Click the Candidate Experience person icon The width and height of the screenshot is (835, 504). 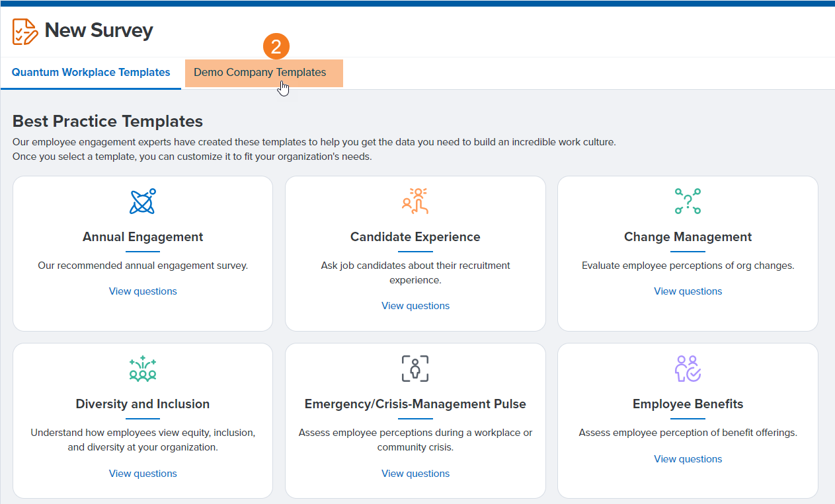pyautogui.click(x=415, y=201)
